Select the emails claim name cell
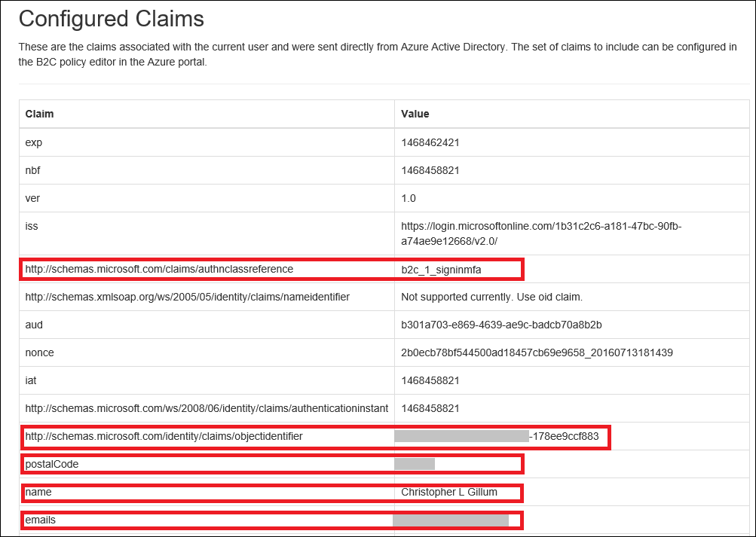Image resolution: width=756 pixels, height=537 pixels. (x=41, y=520)
